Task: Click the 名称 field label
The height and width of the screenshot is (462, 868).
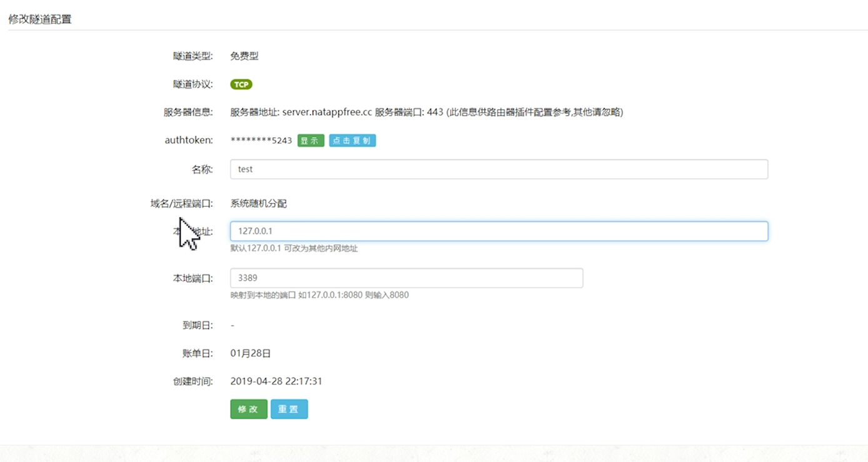Action: coord(202,169)
